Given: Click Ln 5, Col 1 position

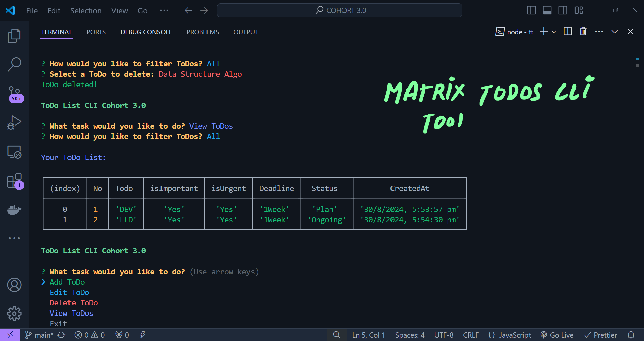Looking at the screenshot, I should point(368,335).
